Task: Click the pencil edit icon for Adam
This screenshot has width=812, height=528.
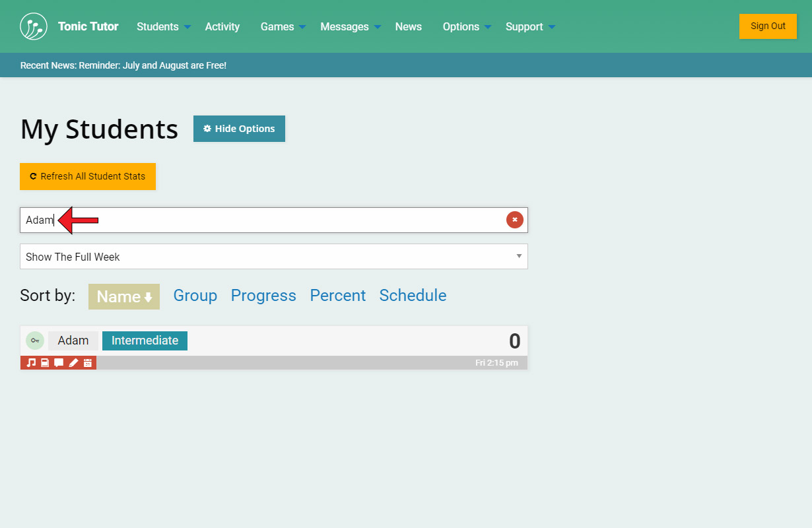Action: [x=73, y=363]
